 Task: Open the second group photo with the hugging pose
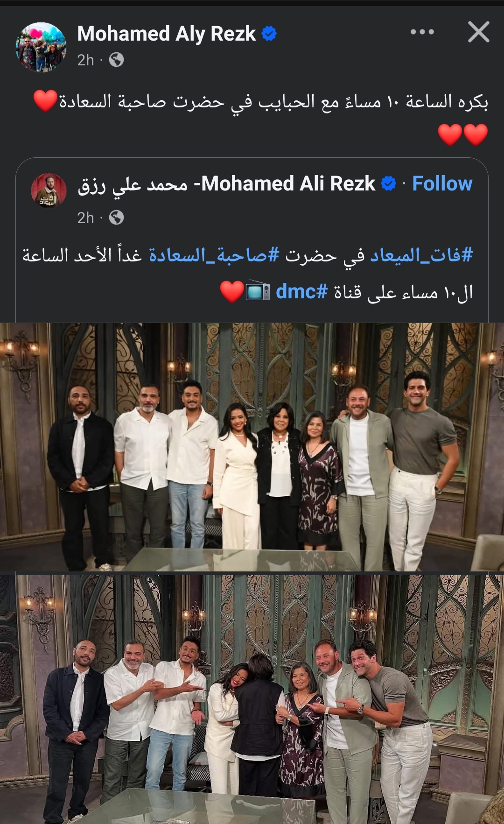point(252,699)
